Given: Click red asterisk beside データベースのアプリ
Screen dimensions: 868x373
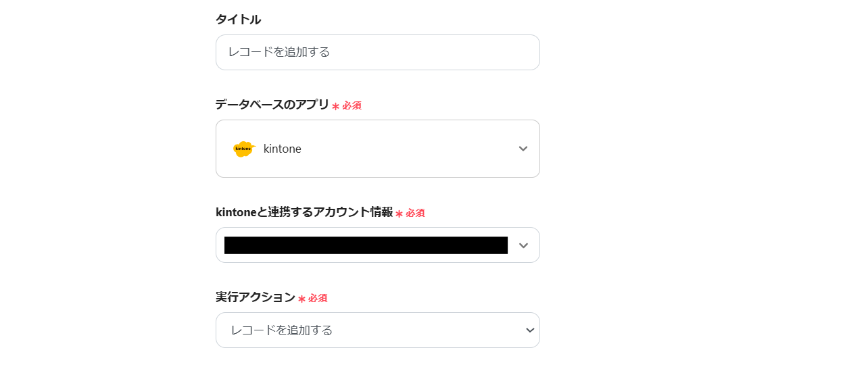Looking at the screenshot, I should 335,106.
